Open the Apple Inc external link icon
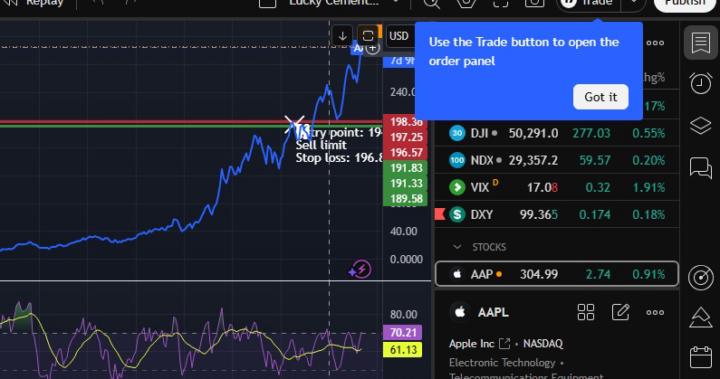The width and height of the screenshot is (720, 379). [x=504, y=343]
